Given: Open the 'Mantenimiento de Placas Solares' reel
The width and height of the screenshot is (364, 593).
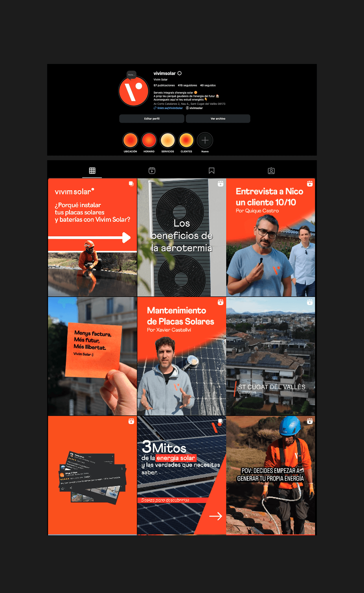Looking at the screenshot, I should (182, 356).
